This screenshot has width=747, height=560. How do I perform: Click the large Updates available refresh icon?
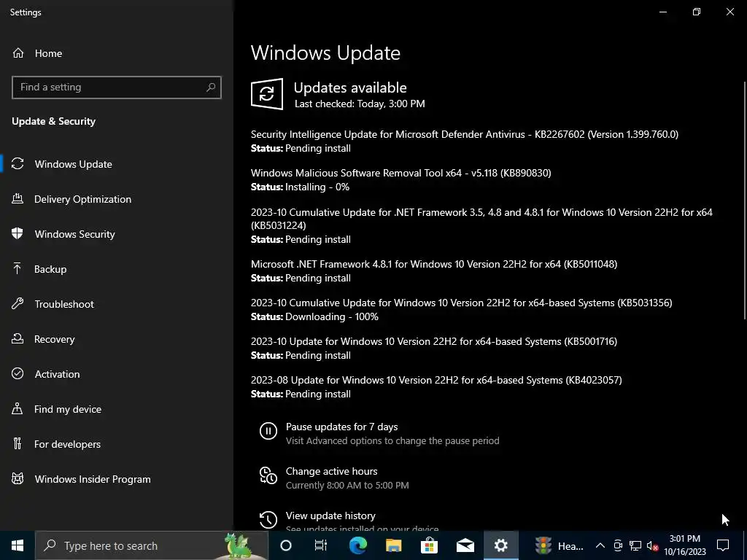coord(267,94)
